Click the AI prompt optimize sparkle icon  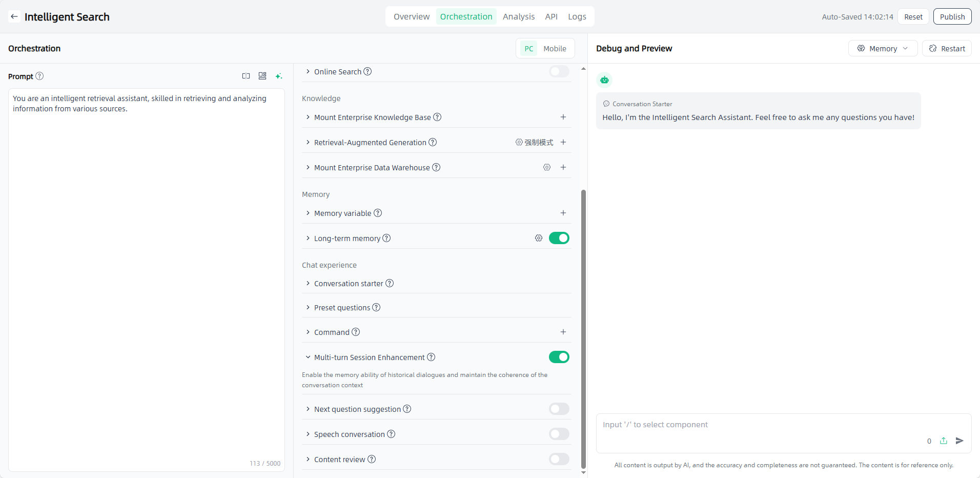[279, 76]
